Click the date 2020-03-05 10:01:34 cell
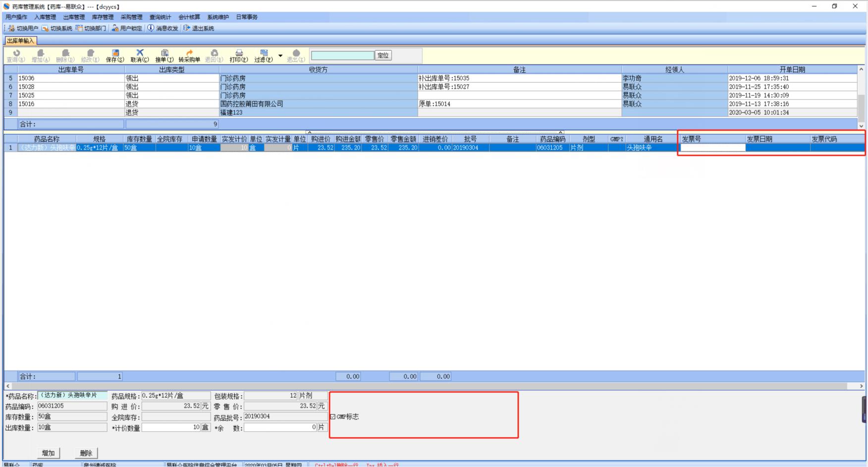868x467 pixels. (793, 113)
